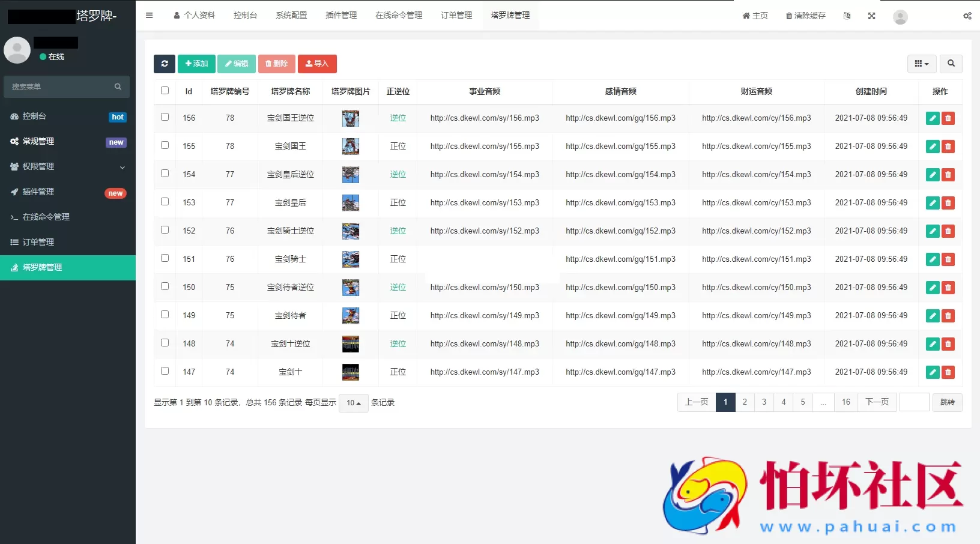Open the search icon above the table
The width and height of the screenshot is (980, 544).
click(x=951, y=64)
